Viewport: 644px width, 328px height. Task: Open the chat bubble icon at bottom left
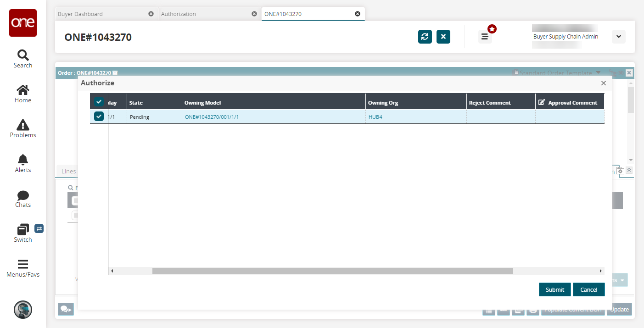tap(66, 310)
